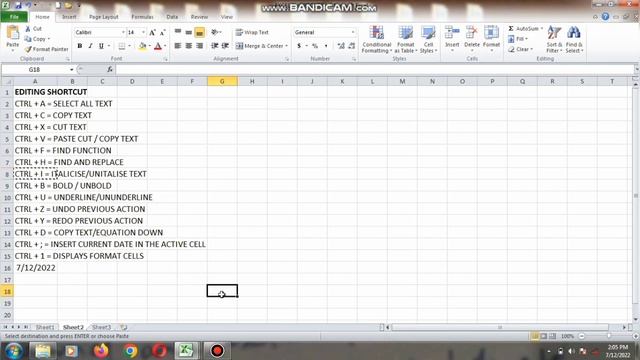Apply the Fill Color bucket
Screen dimensions: 640x360
coord(142,46)
